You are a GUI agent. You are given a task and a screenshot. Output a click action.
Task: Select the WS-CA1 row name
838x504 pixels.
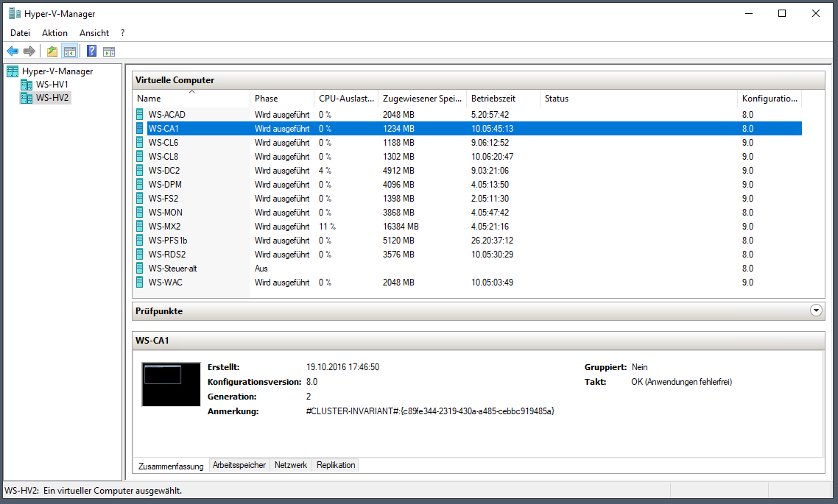tap(163, 129)
